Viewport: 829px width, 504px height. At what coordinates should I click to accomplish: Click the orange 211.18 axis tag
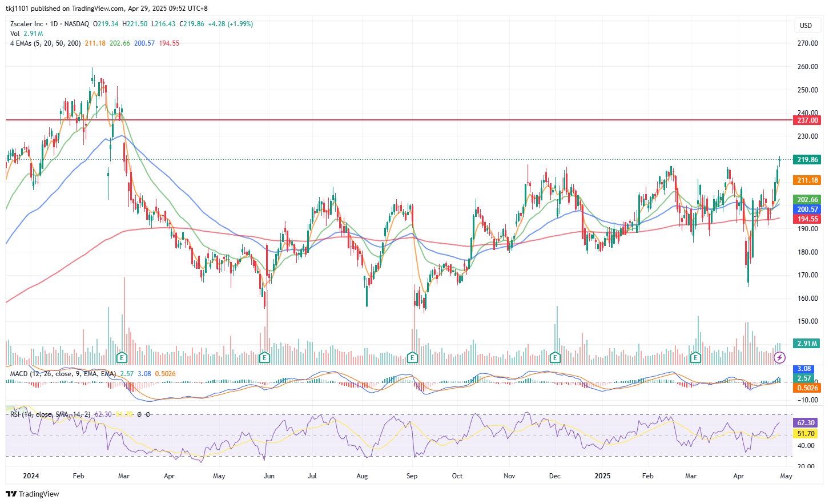tap(807, 180)
